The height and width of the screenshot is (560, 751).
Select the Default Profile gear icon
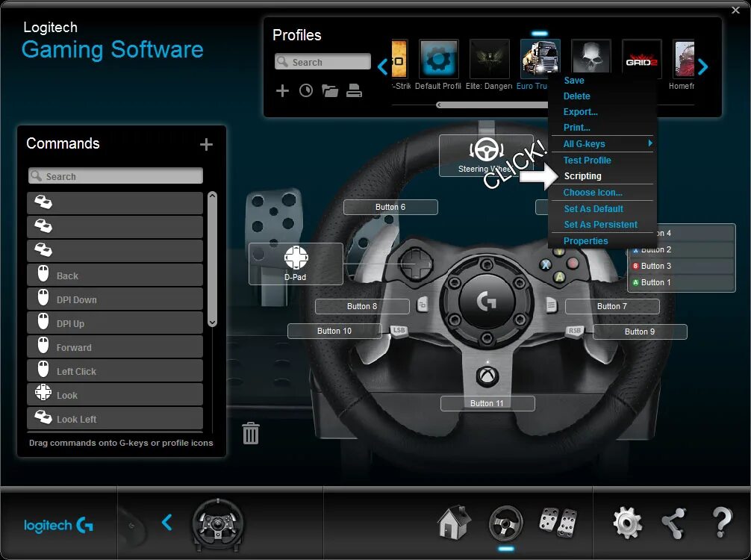(438, 60)
